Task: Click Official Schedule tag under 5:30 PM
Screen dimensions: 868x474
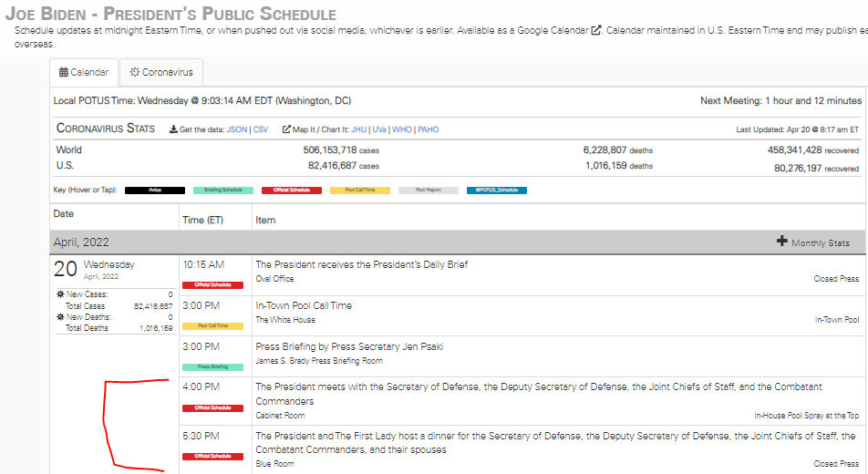Action: 213,457
